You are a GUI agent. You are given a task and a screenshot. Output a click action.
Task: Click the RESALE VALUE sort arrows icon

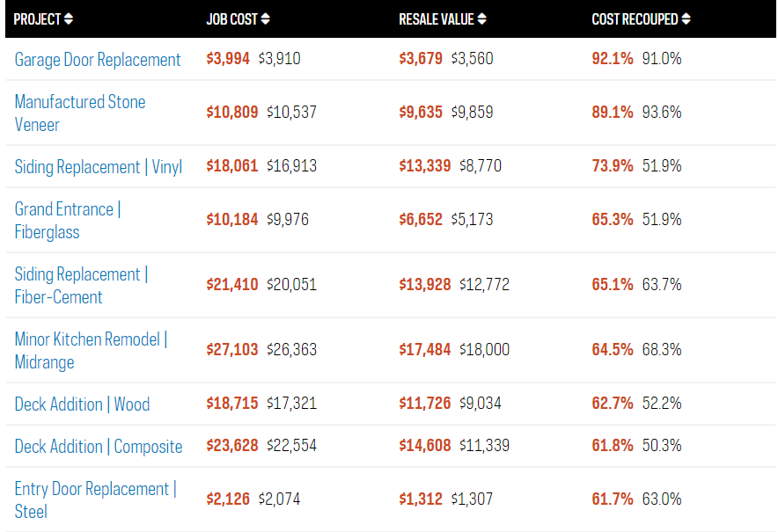pyautogui.click(x=481, y=18)
